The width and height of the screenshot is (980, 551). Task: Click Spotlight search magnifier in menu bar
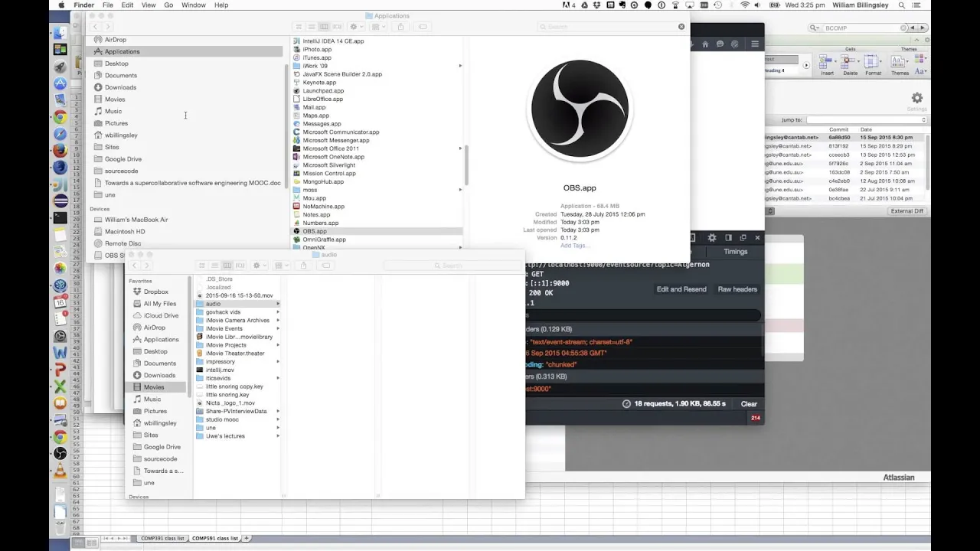pos(901,5)
